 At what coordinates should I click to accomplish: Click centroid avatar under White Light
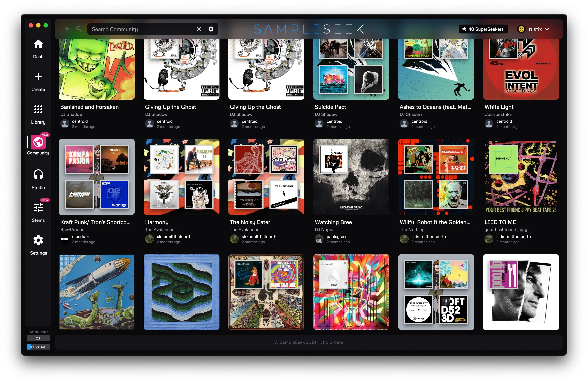489,124
